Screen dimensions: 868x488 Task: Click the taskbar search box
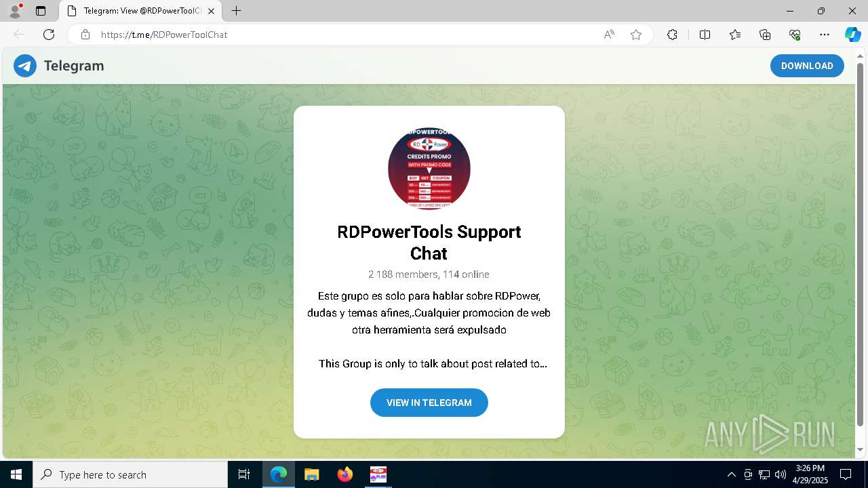130,474
